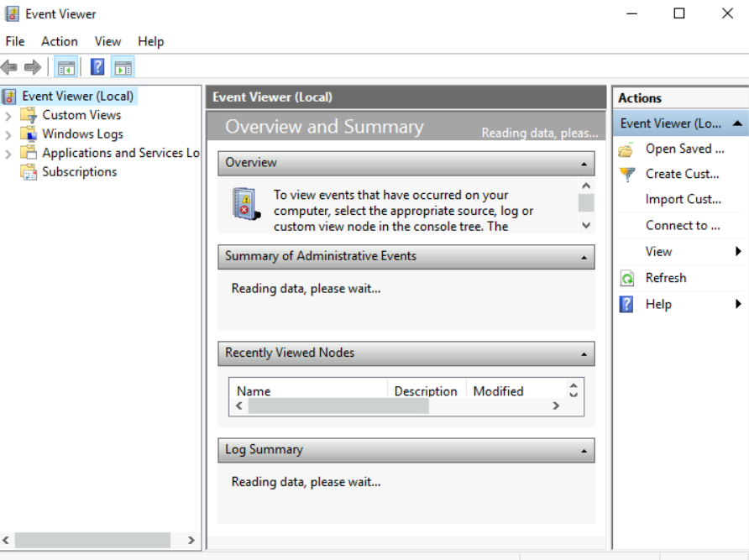Click Import Custom View action

(x=681, y=199)
